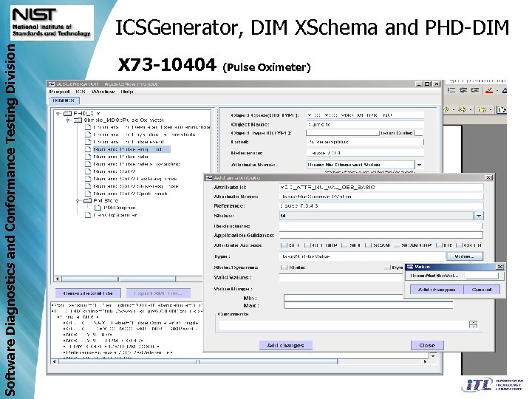Toggle the GET attribute access checkbox

click(x=284, y=245)
